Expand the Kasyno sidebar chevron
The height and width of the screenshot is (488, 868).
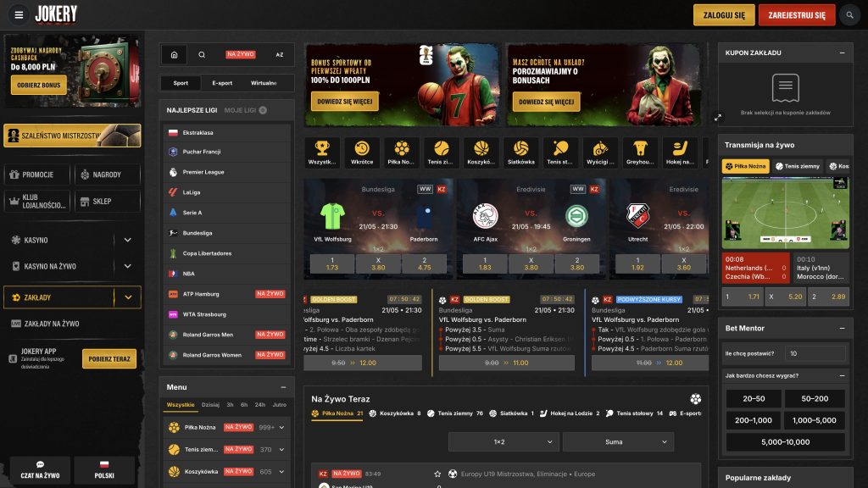point(128,240)
